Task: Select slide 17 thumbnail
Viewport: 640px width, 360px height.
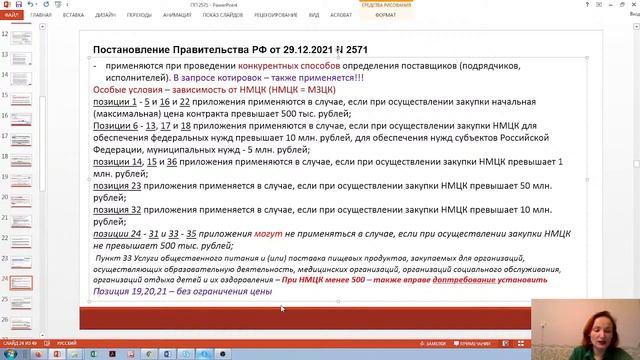Action: point(21,140)
